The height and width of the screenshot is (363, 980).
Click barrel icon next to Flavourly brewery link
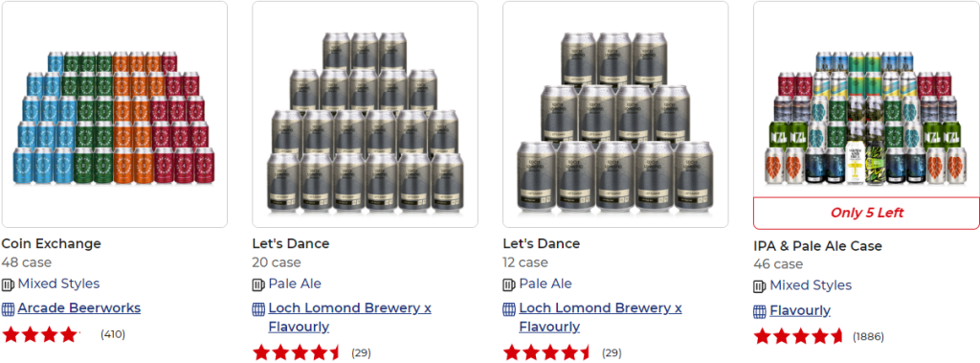click(x=760, y=311)
